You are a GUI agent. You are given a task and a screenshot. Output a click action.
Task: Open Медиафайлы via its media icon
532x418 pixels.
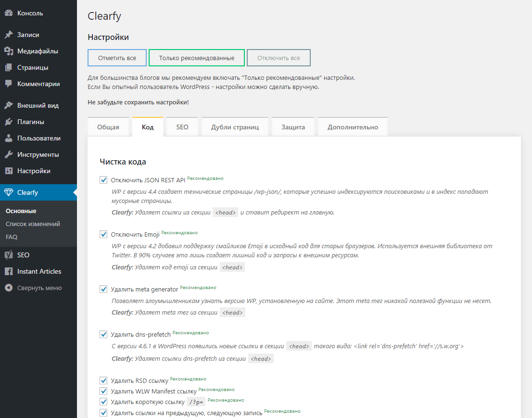click(x=9, y=51)
